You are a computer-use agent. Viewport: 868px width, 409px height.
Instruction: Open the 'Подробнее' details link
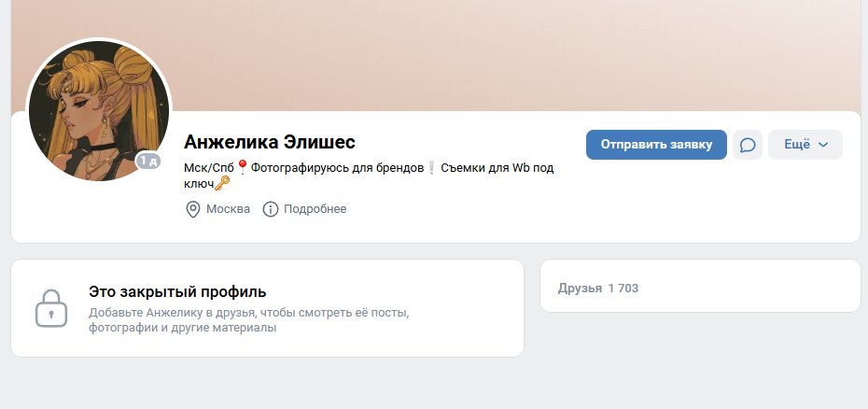pyautogui.click(x=315, y=209)
